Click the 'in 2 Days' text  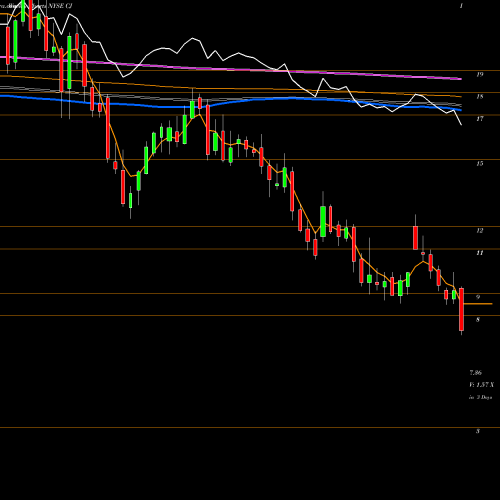[x=481, y=397]
